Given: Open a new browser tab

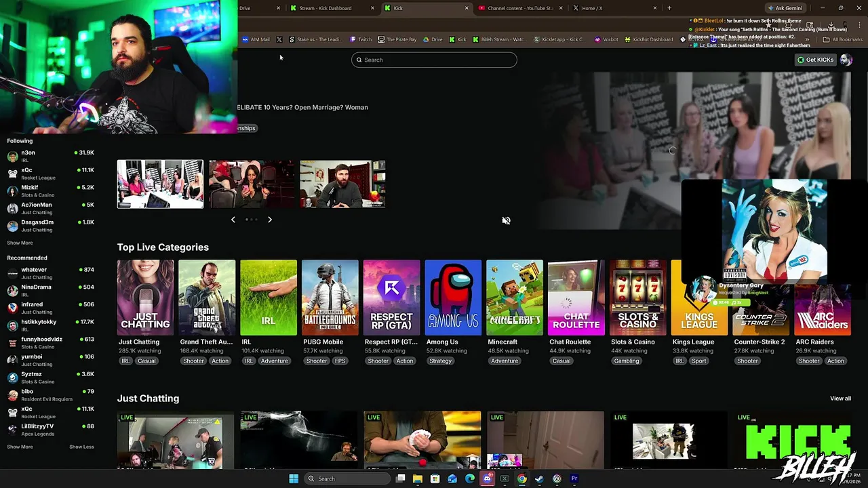Looking at the screenshot, I should click(x=669, y=8).
